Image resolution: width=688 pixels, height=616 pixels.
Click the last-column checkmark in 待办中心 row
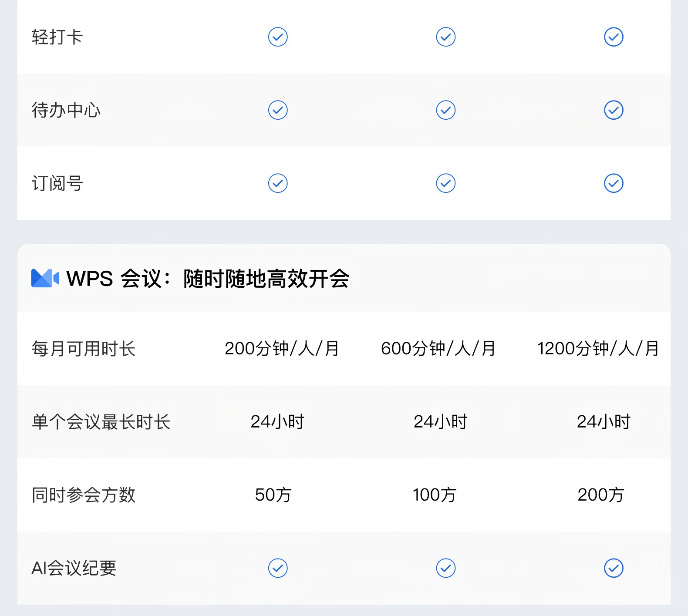[614, 110]
